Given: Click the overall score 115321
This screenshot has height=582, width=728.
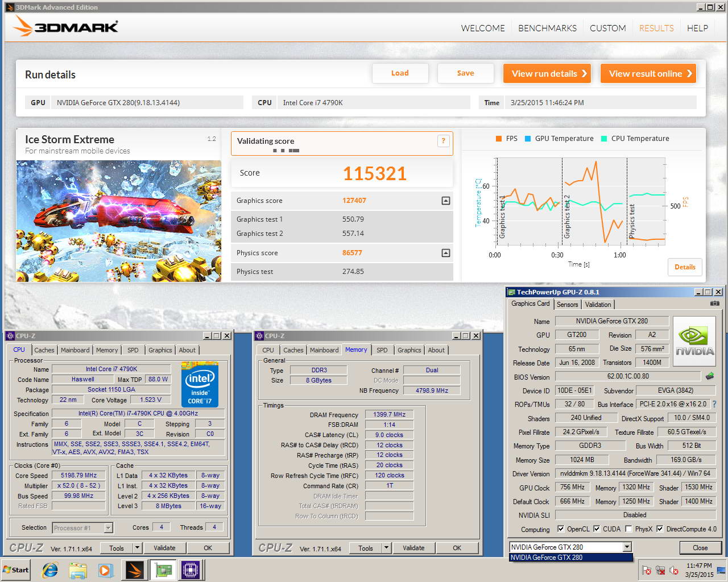Looking at the screenshot, I should [x=375, y=173].
